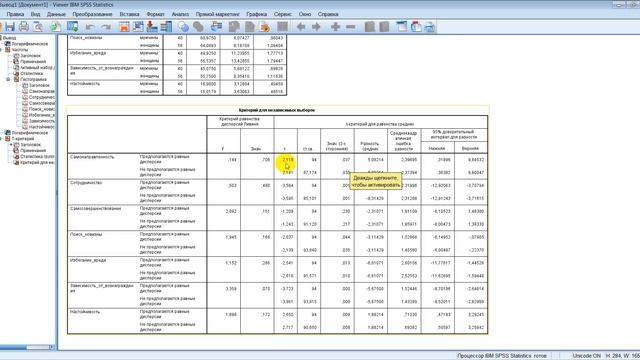Select Настойчивость chart item under Гистограмма
The width and height of the screenshot is (640, 360).
point(42,127)
